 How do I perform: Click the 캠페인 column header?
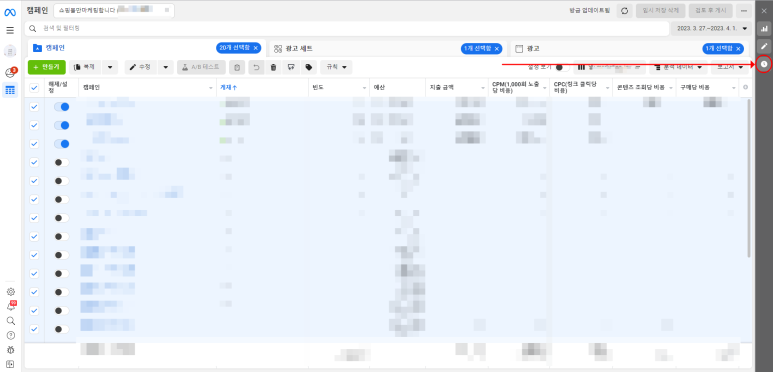[x=93, y=87]
